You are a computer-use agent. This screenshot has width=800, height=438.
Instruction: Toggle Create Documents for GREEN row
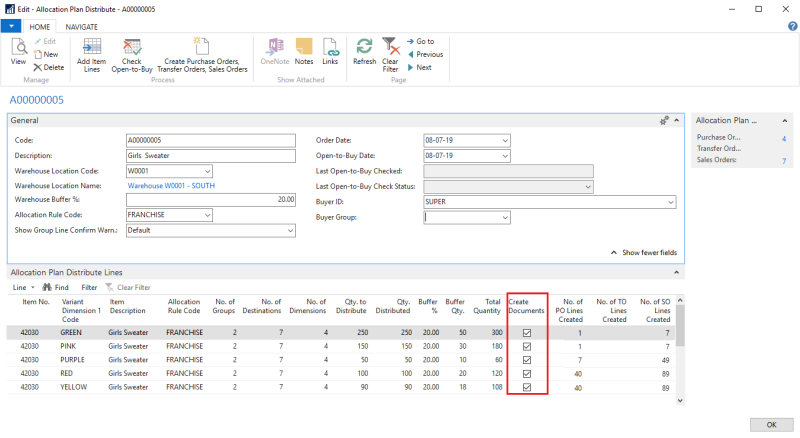tap(527, 333)
